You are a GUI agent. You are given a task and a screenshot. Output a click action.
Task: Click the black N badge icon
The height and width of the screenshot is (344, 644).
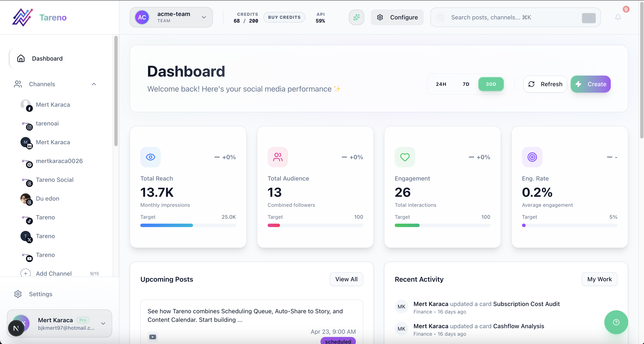(x=16, y=328)
